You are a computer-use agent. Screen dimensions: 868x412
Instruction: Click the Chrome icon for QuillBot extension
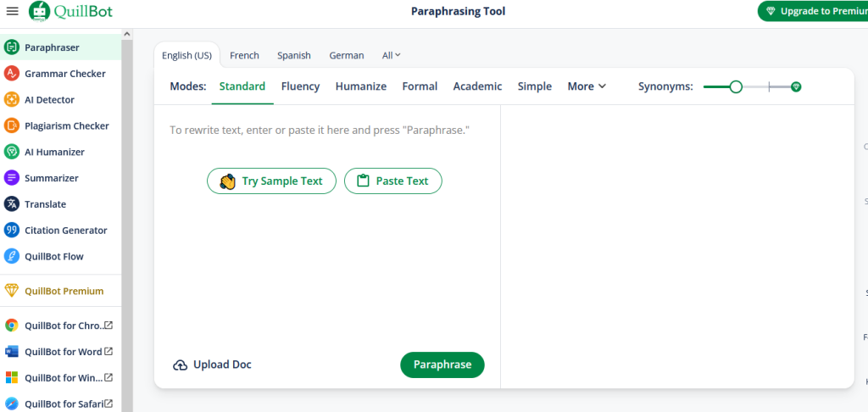pyautogui.click(x=12, y=326)
